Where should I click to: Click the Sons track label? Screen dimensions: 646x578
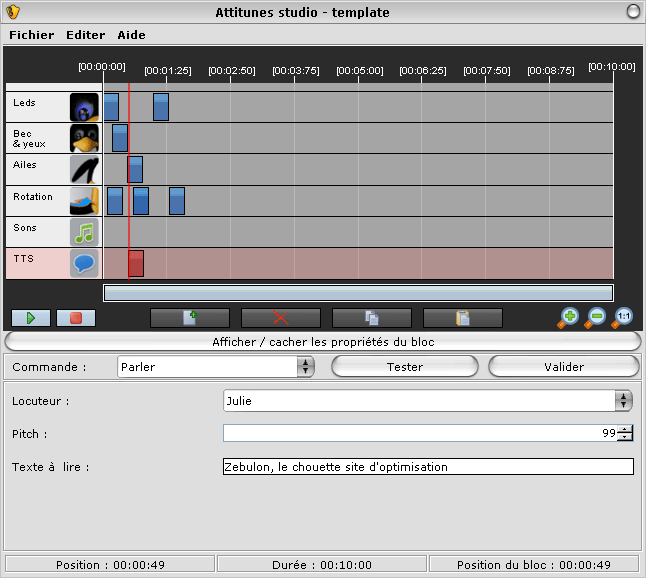(x=25, y=227)
